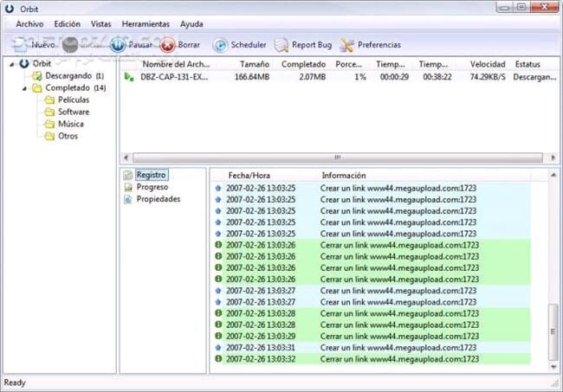Image resolution: width=563 pixels, height=392 pixels.
Task: Click the red Borrar icon
Action: pyautogui.click(x=167, y=45)
